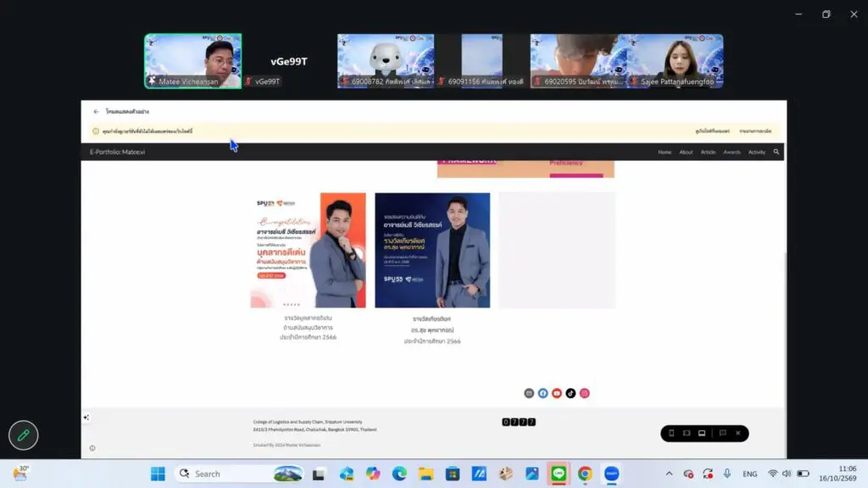
Task: Click the rightmost link in yellow notice bar
Action: coord(755,131)
